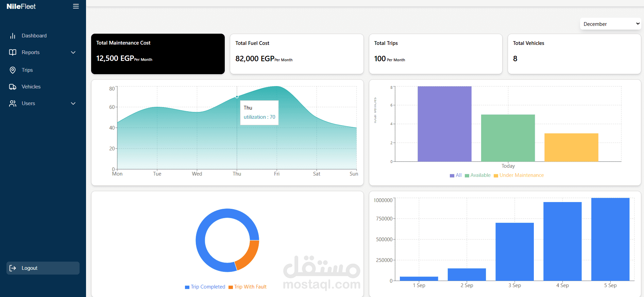Viewport: 644px width, 297px height.
Task: Click the 5 Sep bar
Action: [610, 239]
